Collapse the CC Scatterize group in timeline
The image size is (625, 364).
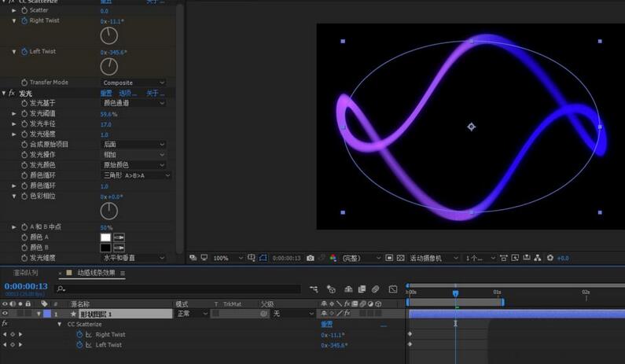pos(60,324)
